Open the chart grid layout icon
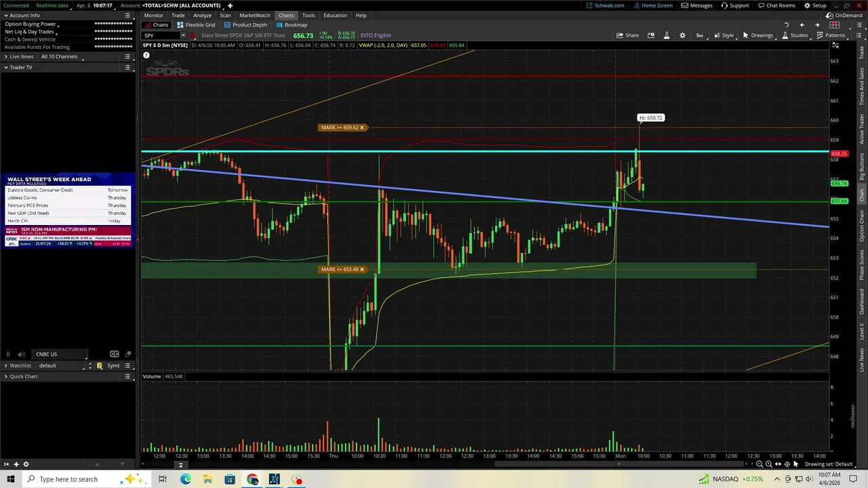 [835, 25]
